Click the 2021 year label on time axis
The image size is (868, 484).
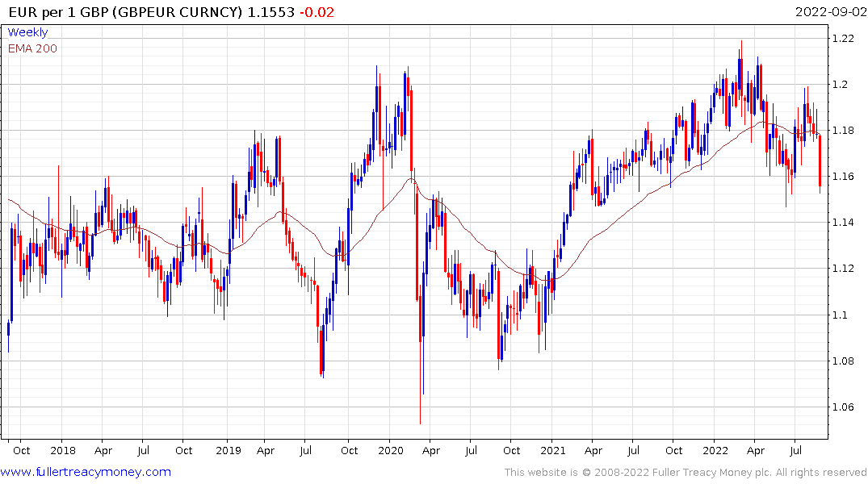[553, 450]
